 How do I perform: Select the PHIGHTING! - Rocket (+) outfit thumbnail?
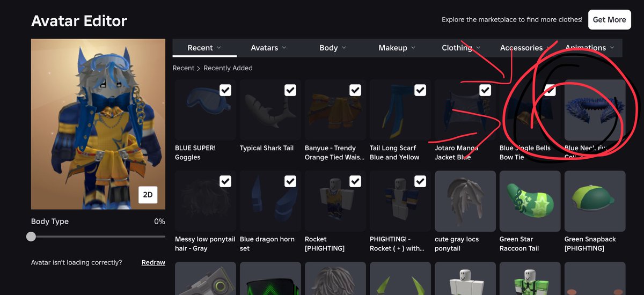400,201
